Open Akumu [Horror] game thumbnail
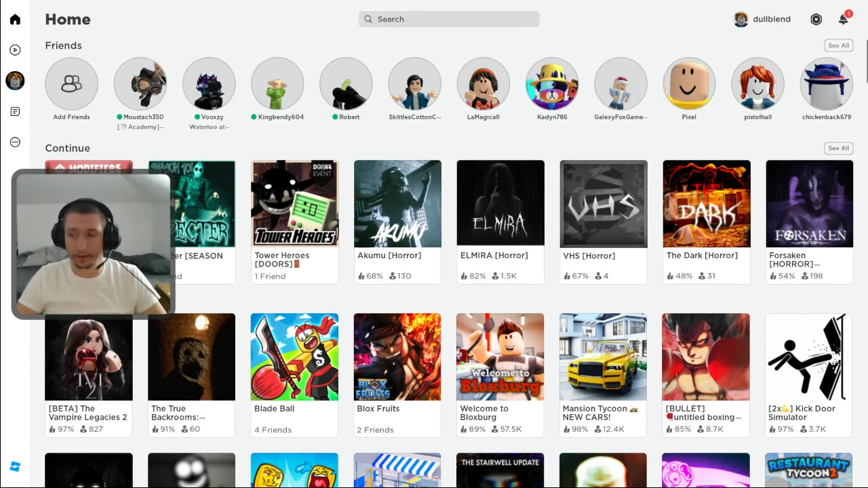Screen dimensions: 868x488 click(x=397, y=203)
